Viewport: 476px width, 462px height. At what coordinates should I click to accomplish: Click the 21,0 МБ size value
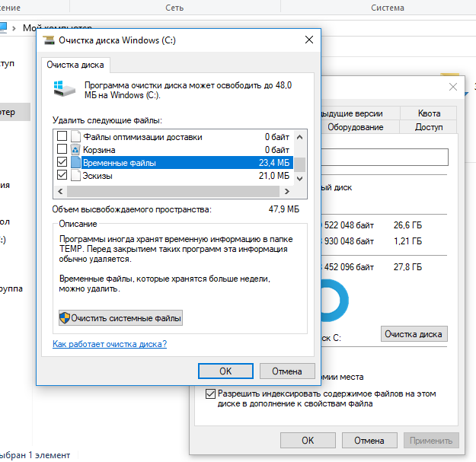(274, 176)
